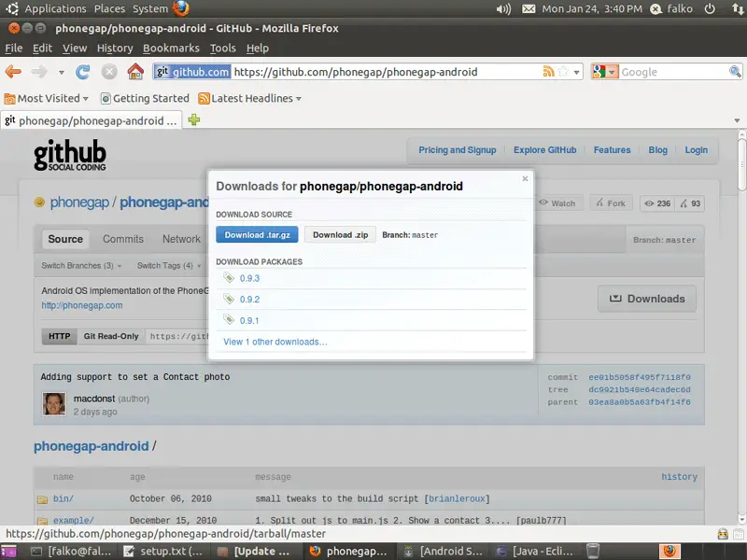Click the stop loading icon
This screenshot has width=747, height=560.
109,72
